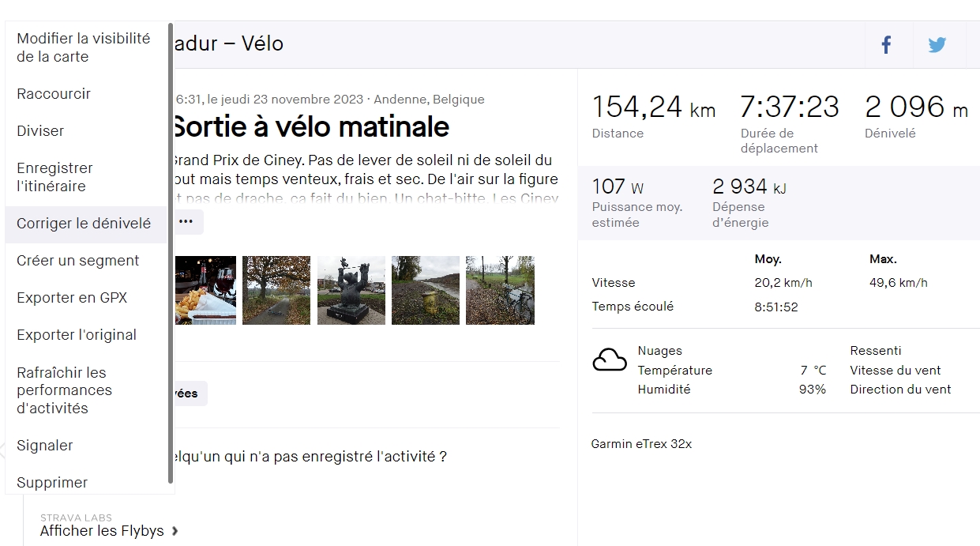Open the bear statue photo thumbnail
Screen dimensions: 980x546
tap(351, 290)
